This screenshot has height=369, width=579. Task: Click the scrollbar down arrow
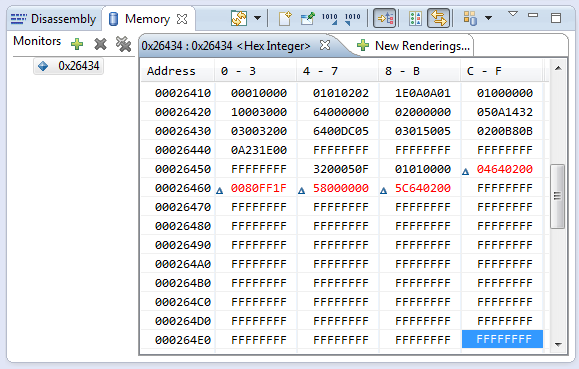point(558,345)
